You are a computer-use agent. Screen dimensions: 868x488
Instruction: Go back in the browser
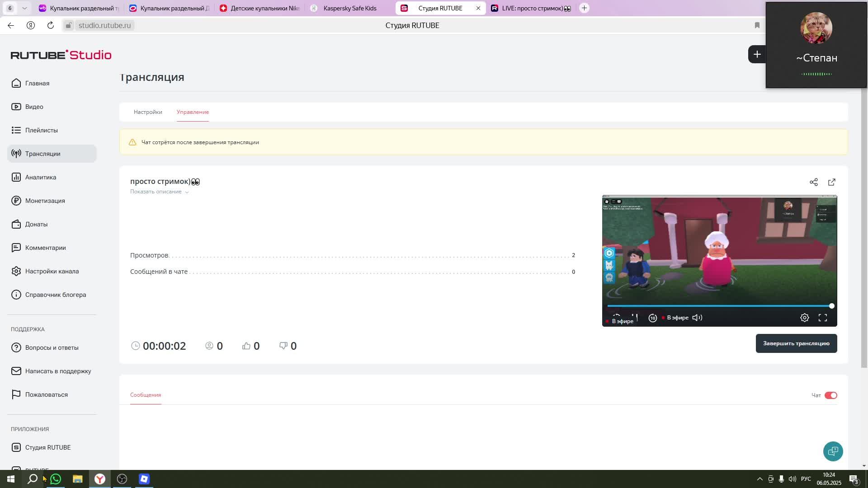pyautogui.click(x=11, y=25)
